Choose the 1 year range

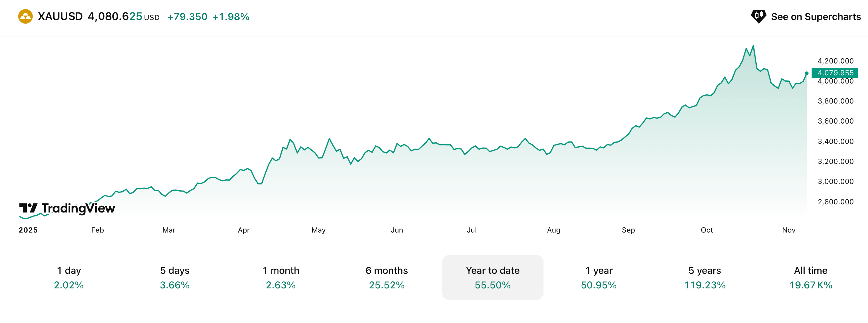pos(598,277)
